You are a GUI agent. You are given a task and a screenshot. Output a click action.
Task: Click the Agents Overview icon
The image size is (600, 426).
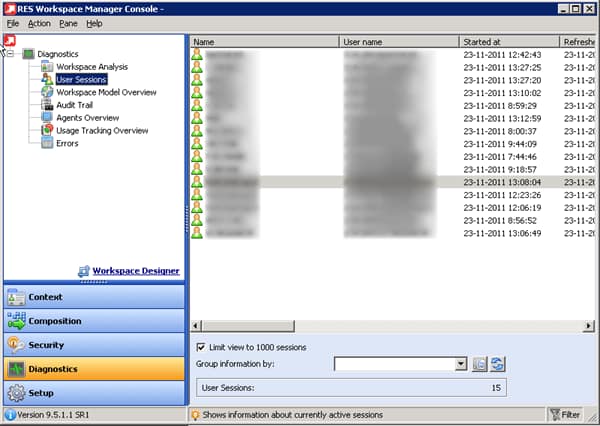click(47, 117)
